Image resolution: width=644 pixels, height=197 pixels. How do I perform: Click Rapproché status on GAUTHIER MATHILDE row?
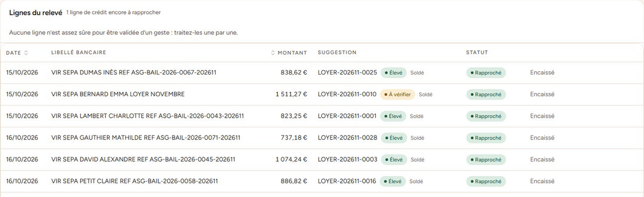tap(486, 138)
